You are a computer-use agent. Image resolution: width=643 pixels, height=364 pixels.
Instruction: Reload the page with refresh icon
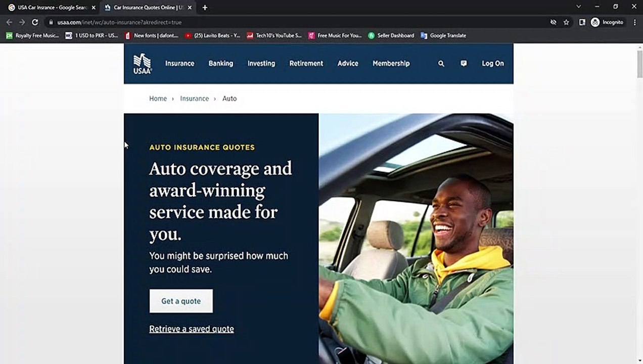[35, 22]
